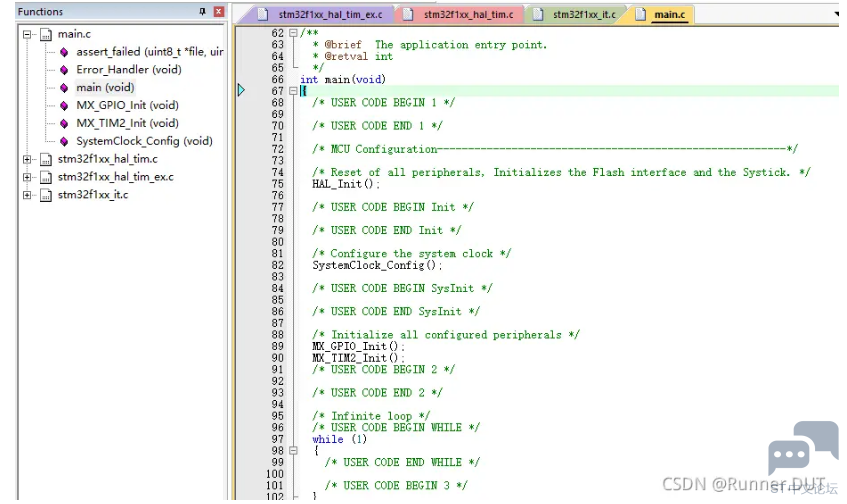Viewport: 847px width, 504px height.
Task: Click the MX_TIM2_Init function icon
Action: tap(64, 123)
